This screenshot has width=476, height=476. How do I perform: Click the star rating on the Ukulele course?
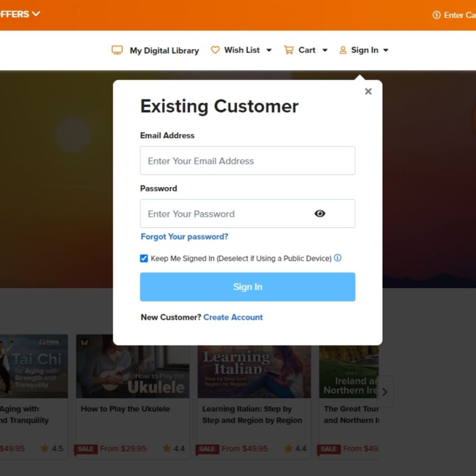(x=167, y=449)
